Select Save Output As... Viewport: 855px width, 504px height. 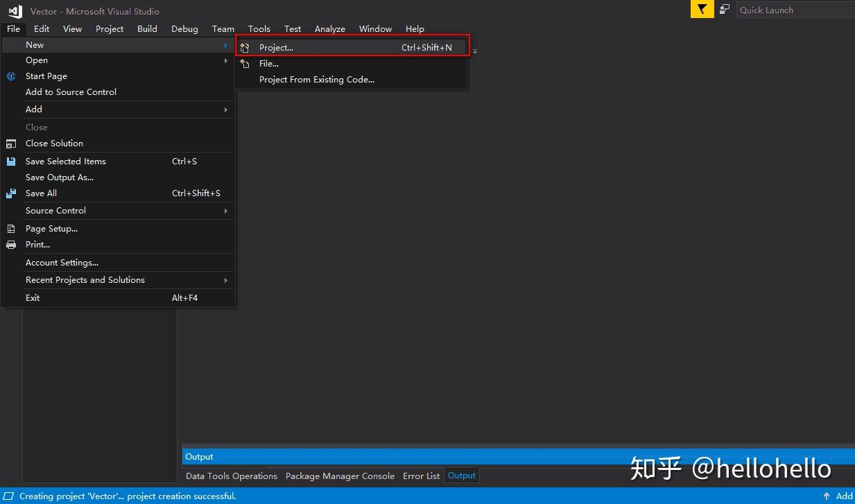pos(118,177)
